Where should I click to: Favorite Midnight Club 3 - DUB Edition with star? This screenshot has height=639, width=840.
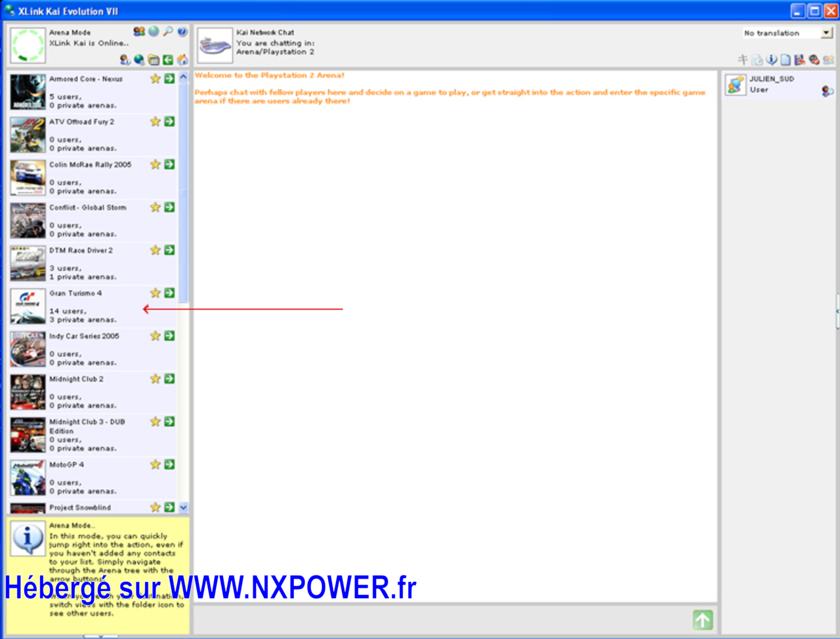pos(156,422)
